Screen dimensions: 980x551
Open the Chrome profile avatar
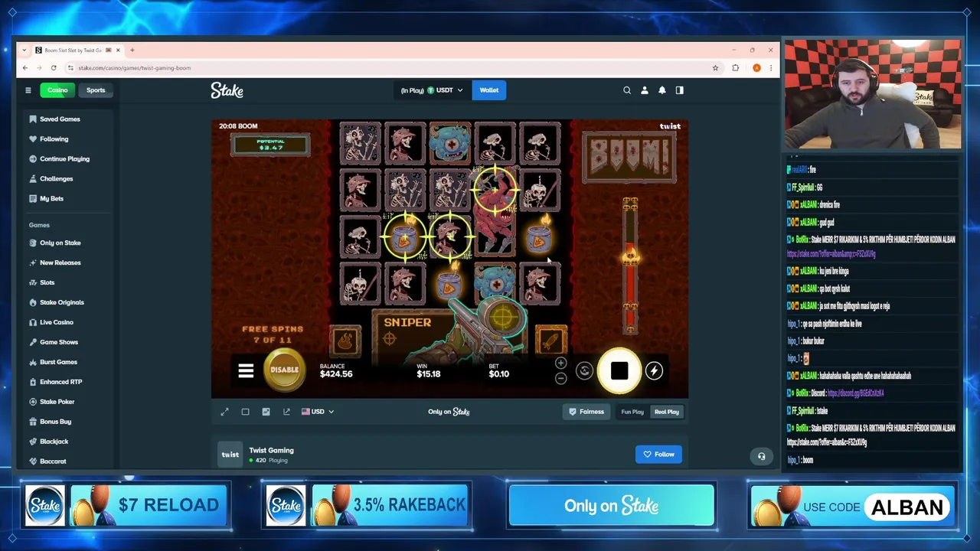click(x=756, y=68)
